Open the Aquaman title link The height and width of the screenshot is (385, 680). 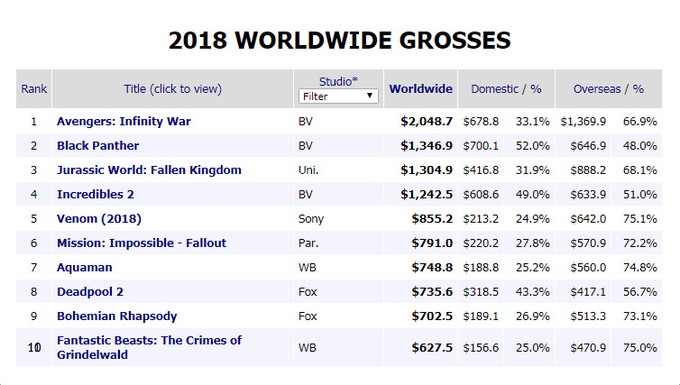point(85,268)
